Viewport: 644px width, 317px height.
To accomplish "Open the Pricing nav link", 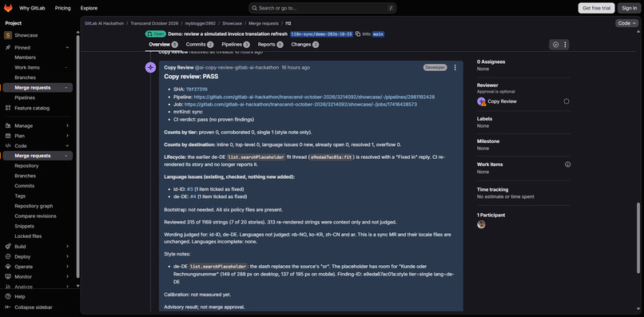I will 63,8.
